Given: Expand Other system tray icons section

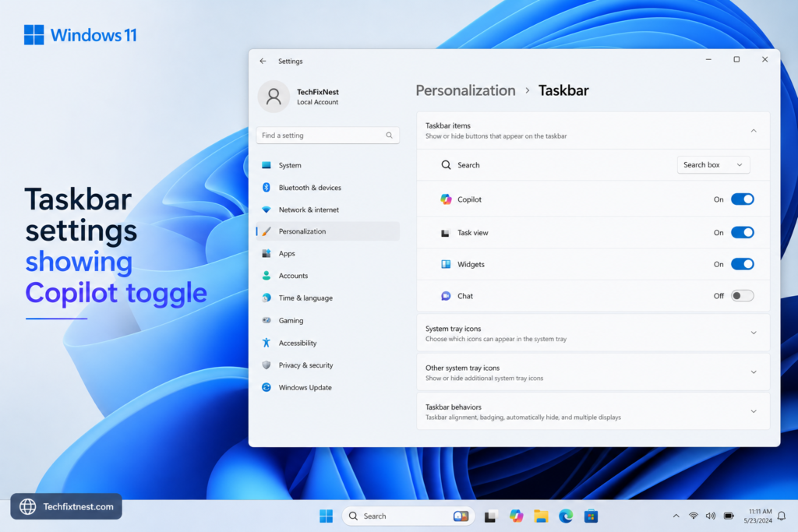Looking at the screenshot, I should 754,372.
